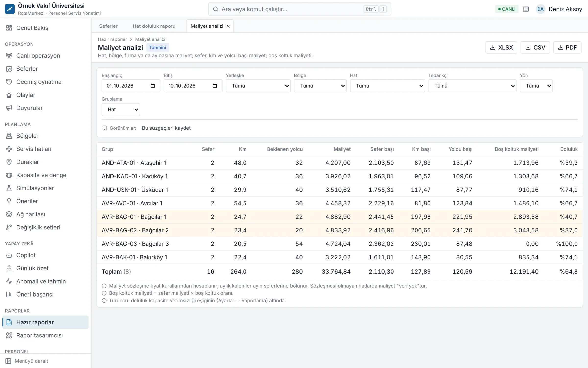This screenshot has height=368, width=588.
Task: Expand the Hat filter dropdown
Action: [x=387, y=86]
